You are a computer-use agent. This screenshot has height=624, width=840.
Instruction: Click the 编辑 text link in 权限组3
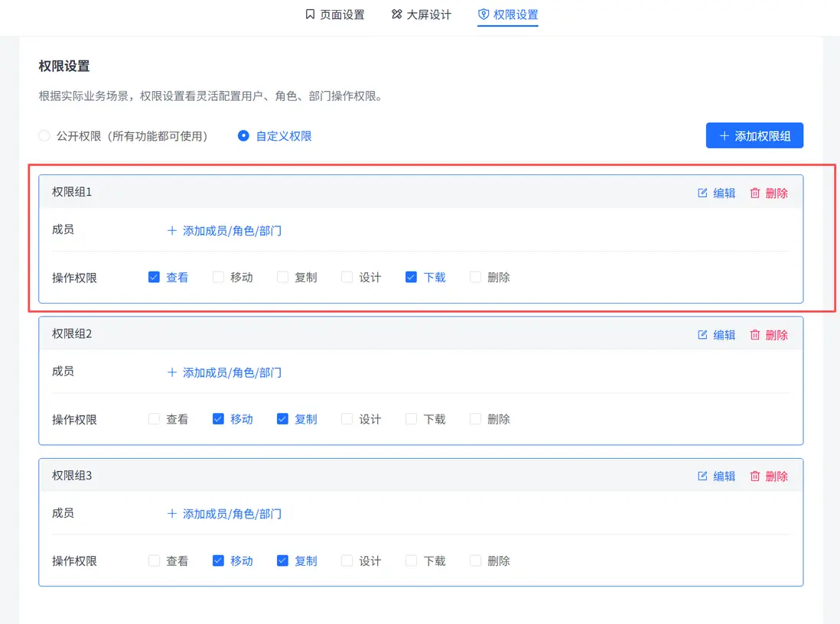click(724, 476)
